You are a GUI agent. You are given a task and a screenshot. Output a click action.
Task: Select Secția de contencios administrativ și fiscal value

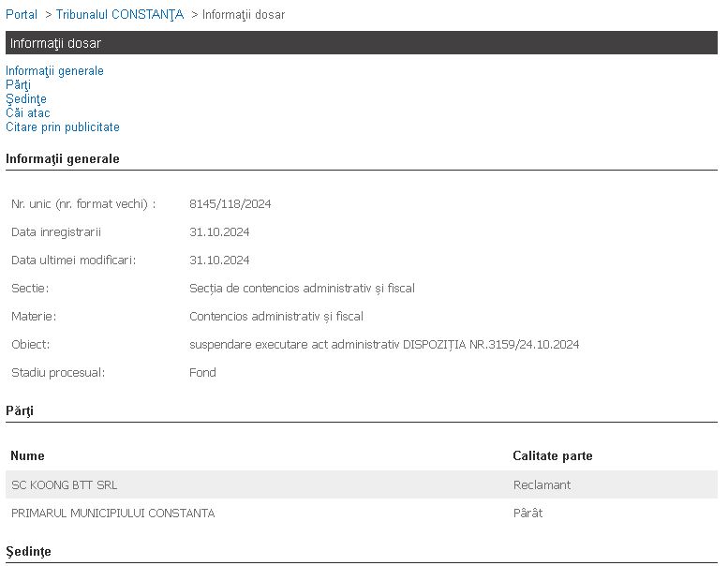(x=302, y=289)
